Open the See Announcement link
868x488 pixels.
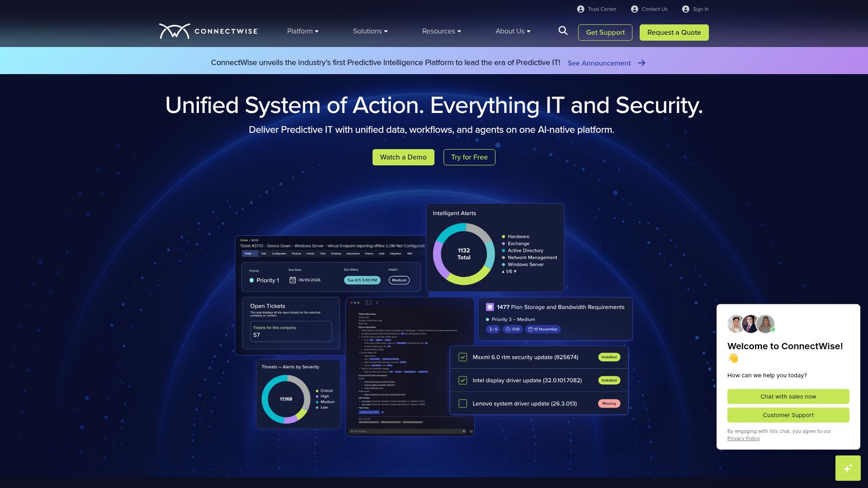pyautogui.click(x=599, y=63)
